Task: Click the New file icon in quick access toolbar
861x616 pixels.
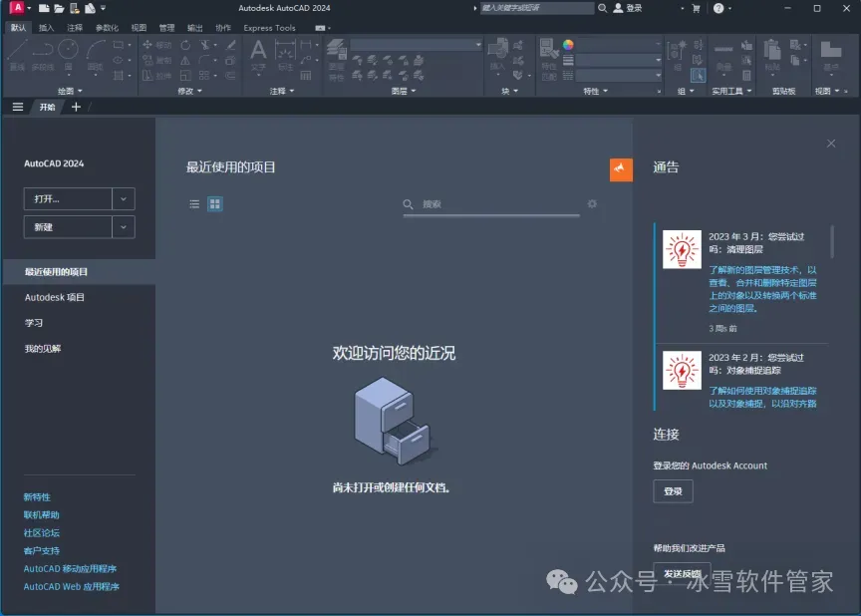Action: [44, 8]
